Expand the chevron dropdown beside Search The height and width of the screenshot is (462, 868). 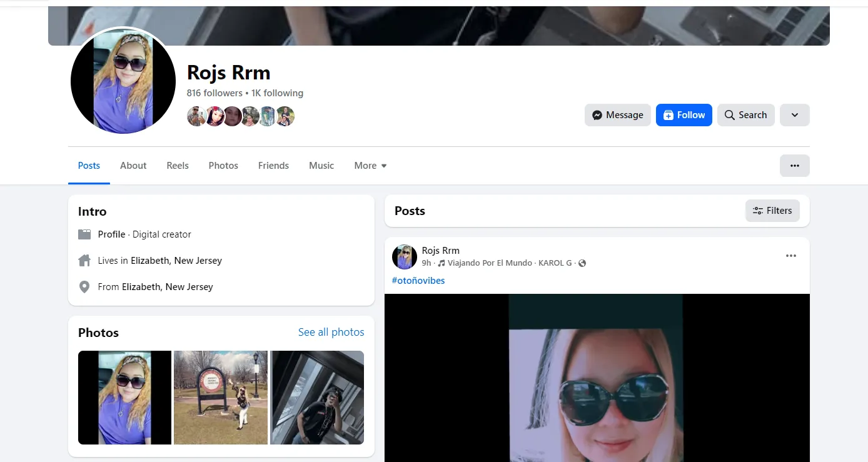(x=794, y=115)
